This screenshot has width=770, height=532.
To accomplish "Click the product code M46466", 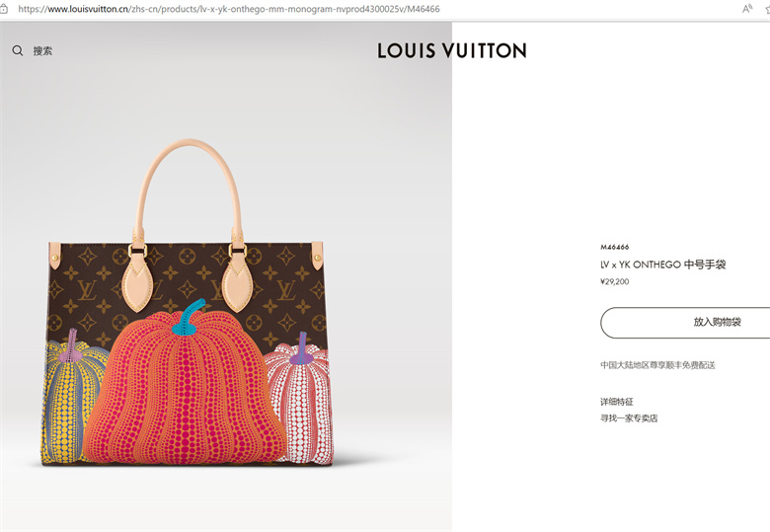I will 614,247.
